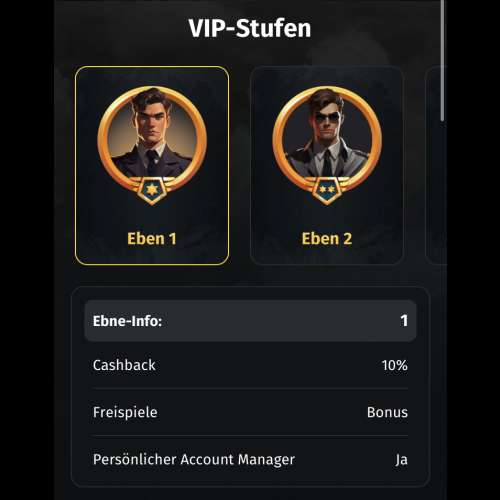Reveal the partially hidden third level card
Image resolution: width=500 pixels, height=500 pixels.
pos(436,166)
